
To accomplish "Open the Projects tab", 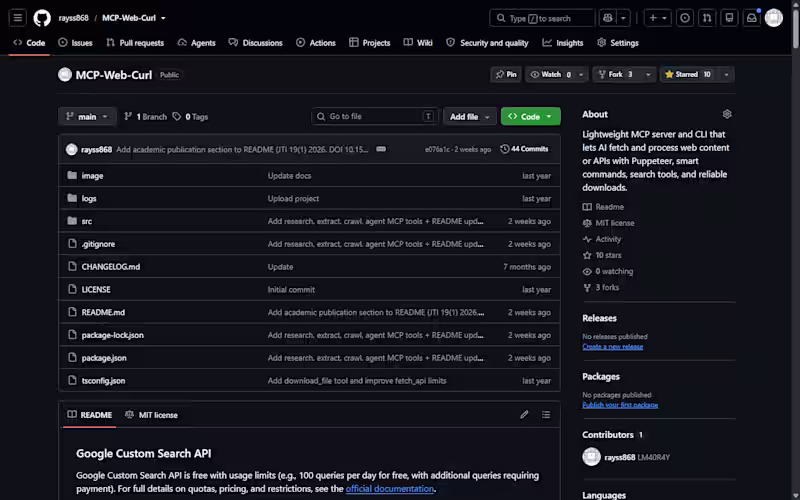I will (370, 43).
